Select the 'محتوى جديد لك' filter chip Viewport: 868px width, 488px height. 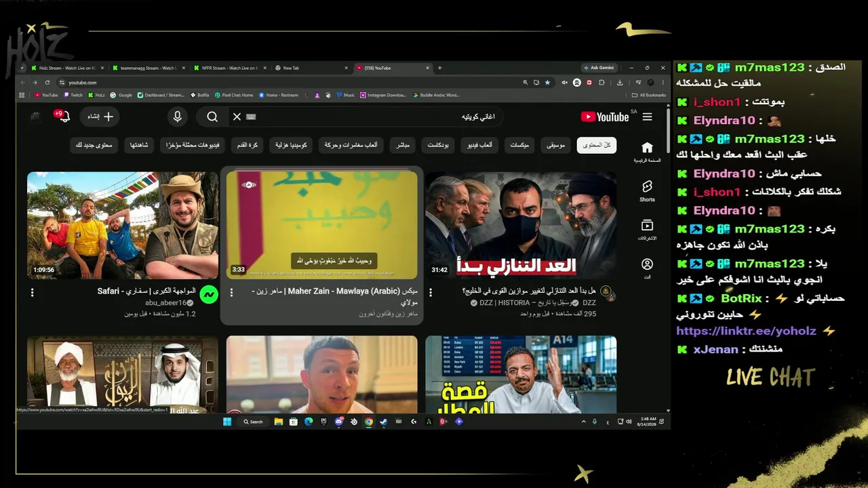tap(94, 145)
